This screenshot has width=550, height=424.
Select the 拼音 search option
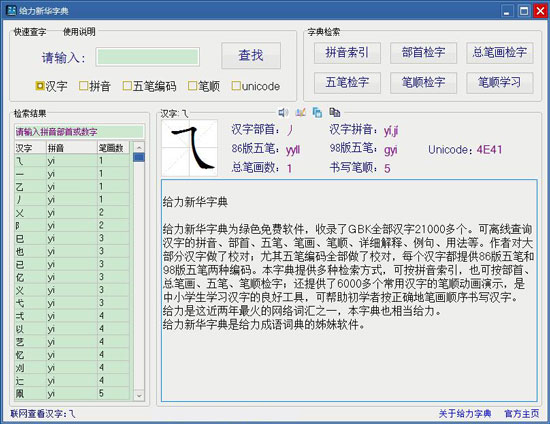[x=95, y=86]
